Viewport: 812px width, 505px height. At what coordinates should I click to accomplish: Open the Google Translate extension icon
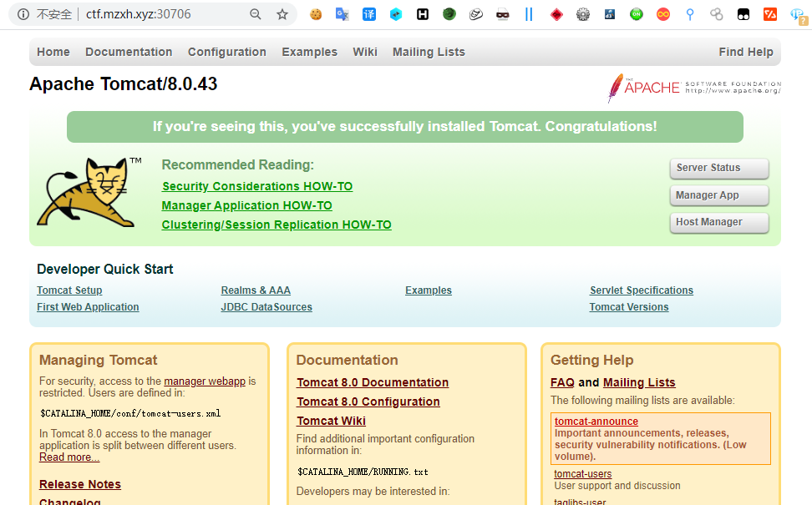coord(343,14)
